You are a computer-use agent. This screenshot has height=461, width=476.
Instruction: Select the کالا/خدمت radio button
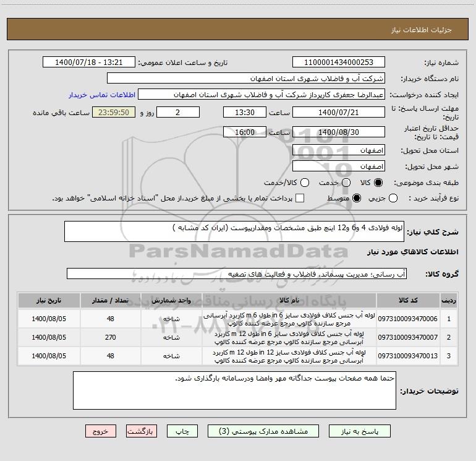(x=305, y=183)
